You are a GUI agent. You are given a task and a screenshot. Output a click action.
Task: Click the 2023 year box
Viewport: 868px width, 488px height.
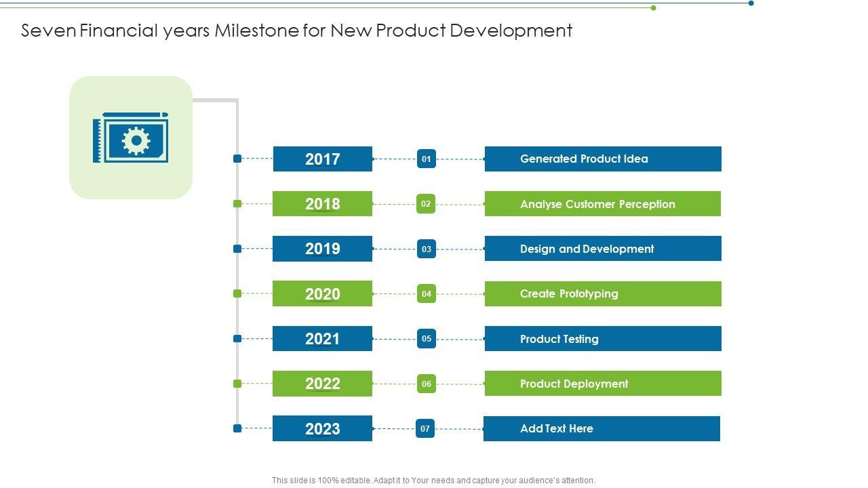(322, 428)
